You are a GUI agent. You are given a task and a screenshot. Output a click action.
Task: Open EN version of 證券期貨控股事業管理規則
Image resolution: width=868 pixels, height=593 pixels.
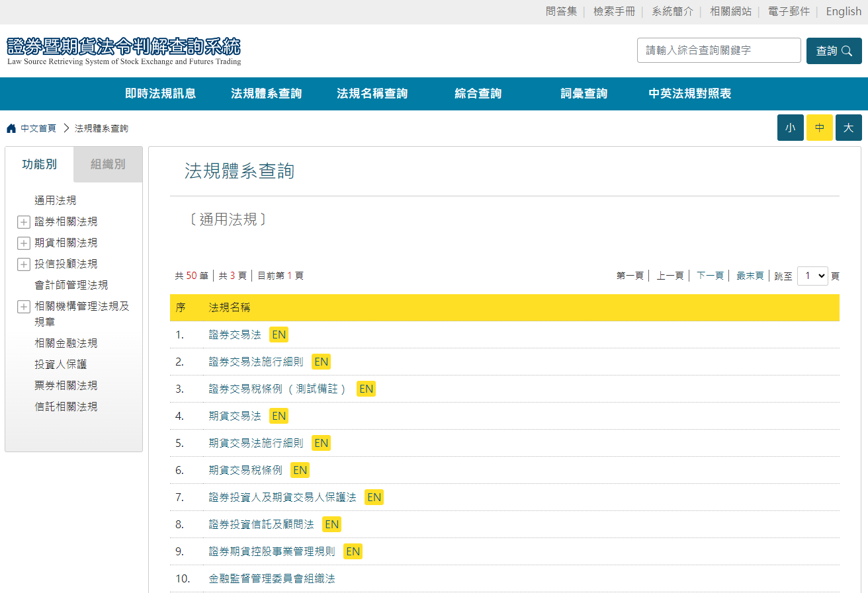coord(353,551)
